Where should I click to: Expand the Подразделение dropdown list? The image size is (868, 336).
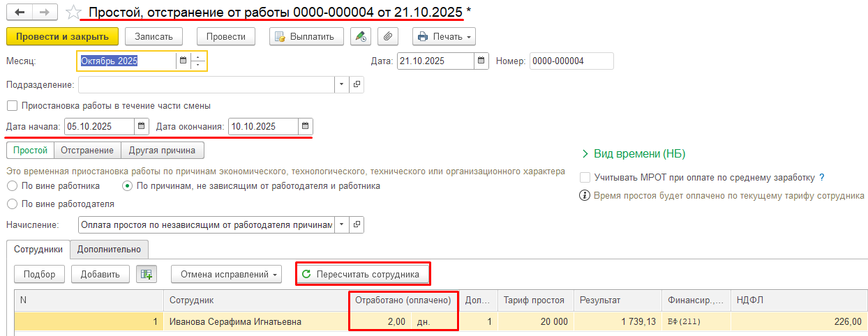tap(342, 84)
